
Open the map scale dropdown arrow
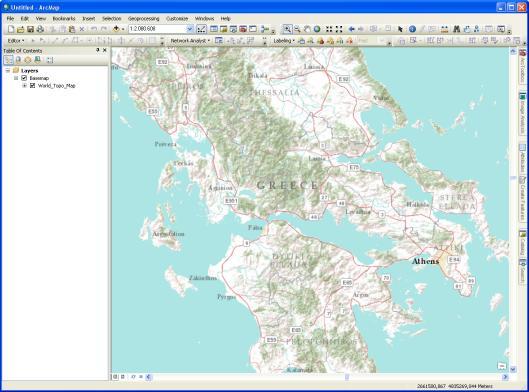click(190, 29)
